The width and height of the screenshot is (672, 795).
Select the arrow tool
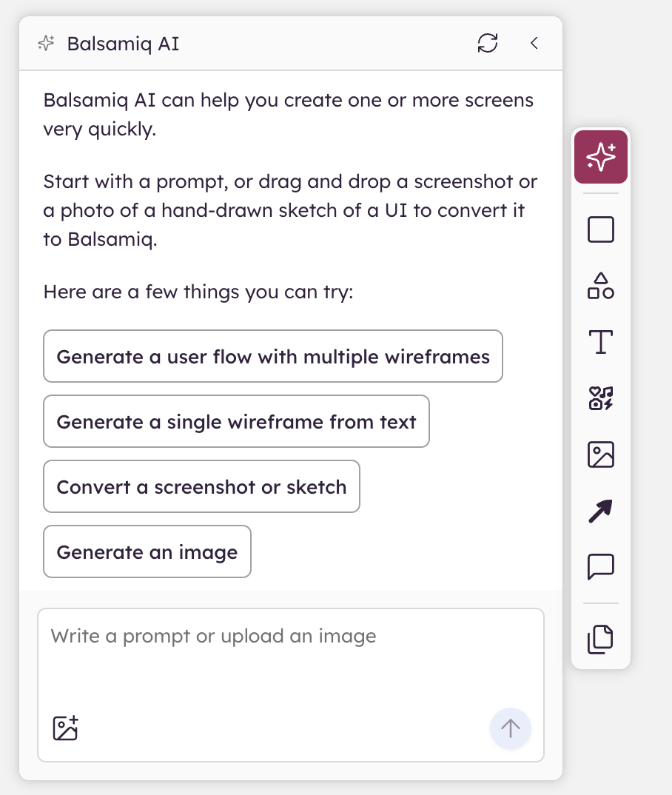pos(600,511)
